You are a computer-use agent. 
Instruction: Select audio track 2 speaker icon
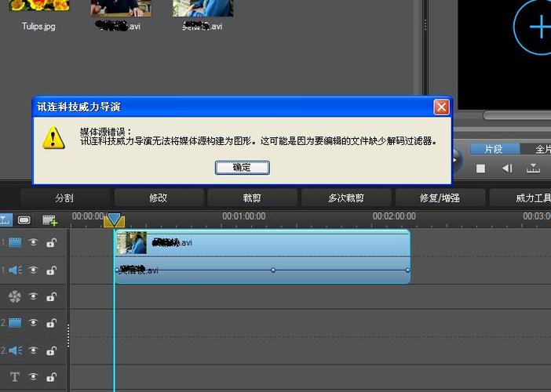(x=15, y=350)
